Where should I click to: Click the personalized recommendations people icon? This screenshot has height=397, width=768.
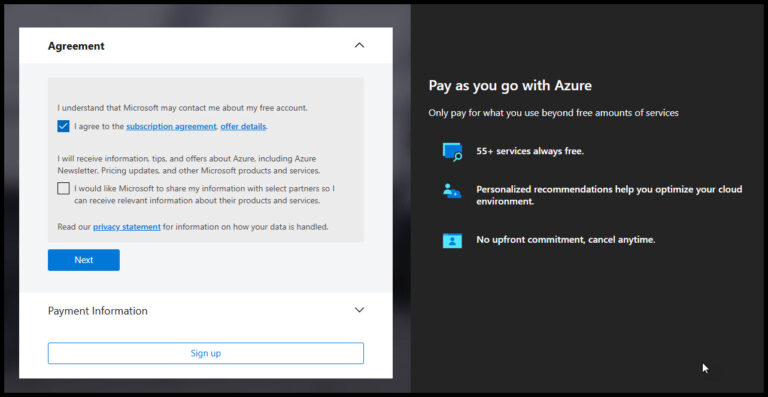pos(452,191)
